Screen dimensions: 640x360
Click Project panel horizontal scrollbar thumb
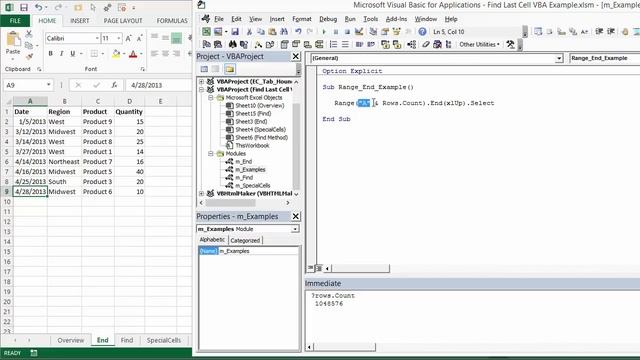click(x=231, y=202)
